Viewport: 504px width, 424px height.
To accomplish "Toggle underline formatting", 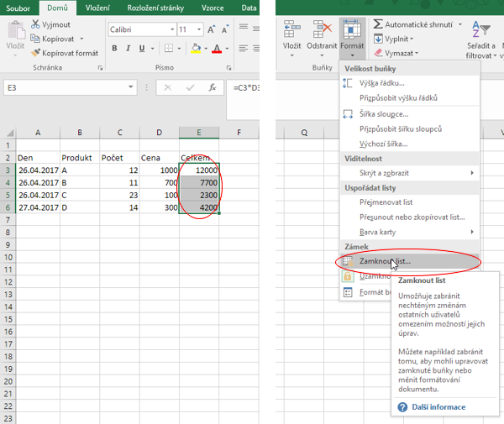I will 143,49.
